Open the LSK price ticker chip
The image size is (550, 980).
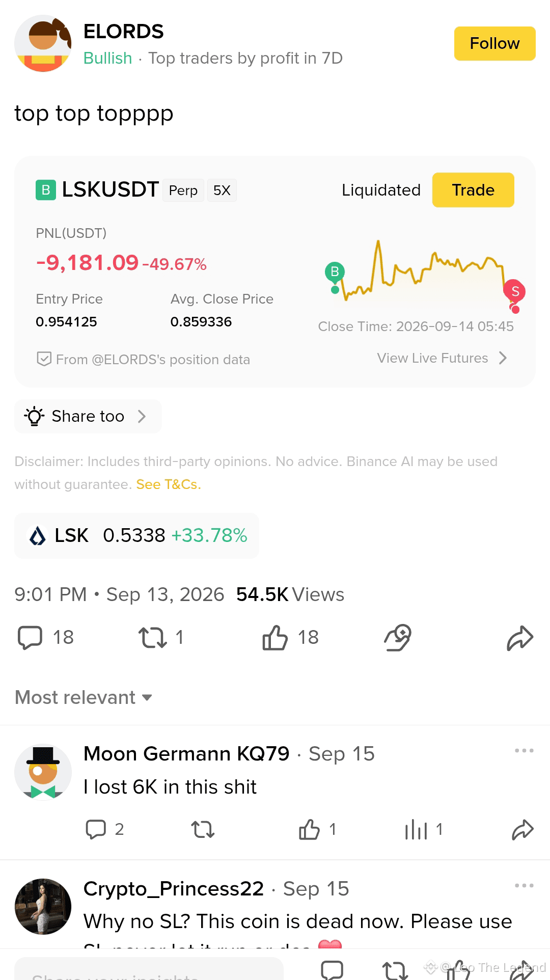(136, 536)
